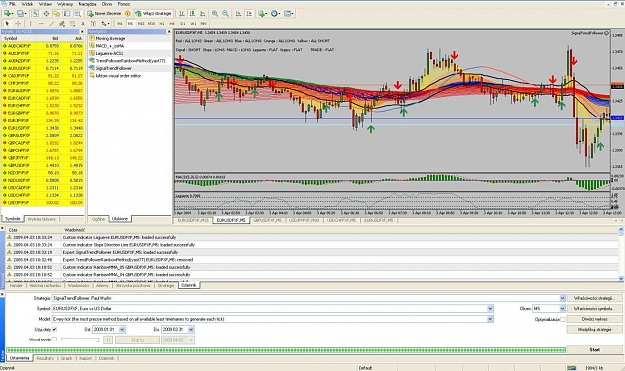Image resolution: width=625 pixels, height=371 pixels.
Task: Open the Wykresy menu
Action: click(65, 4)
